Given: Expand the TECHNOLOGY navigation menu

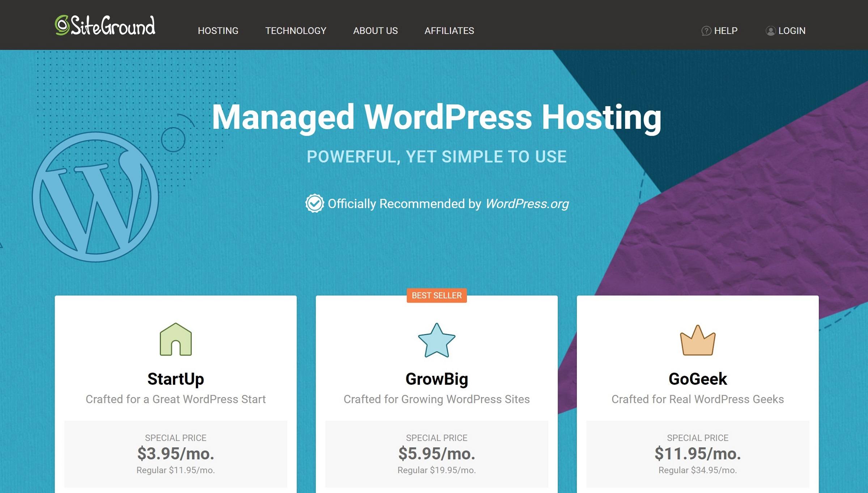Looking at the screenshot, I should pyautogui.click(x=296, y=30).
